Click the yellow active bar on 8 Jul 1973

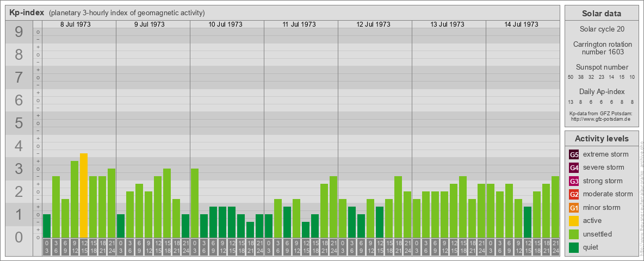tap(84, 195)
